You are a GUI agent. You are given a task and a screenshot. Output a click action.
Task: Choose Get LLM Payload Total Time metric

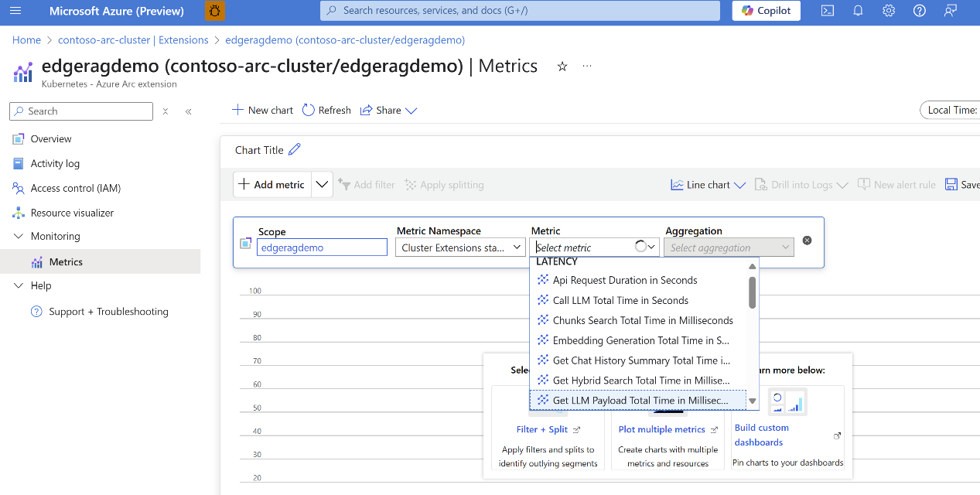pos(638,401)
